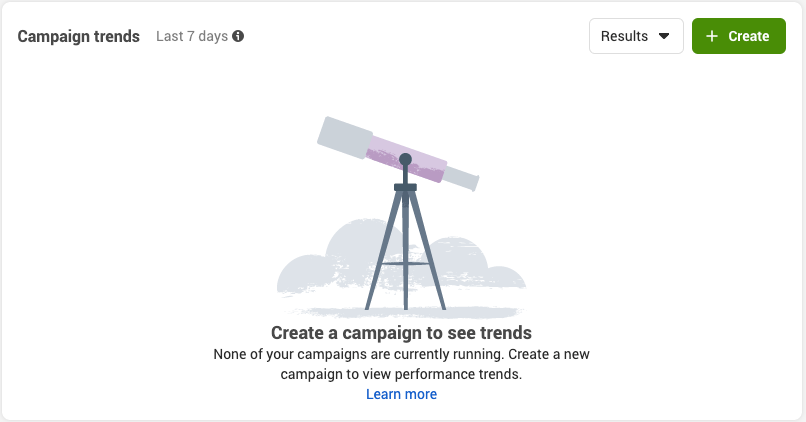Click the purple band on the telescope
This screenshot has height=422, width=806.
click(x=406, y=159)
